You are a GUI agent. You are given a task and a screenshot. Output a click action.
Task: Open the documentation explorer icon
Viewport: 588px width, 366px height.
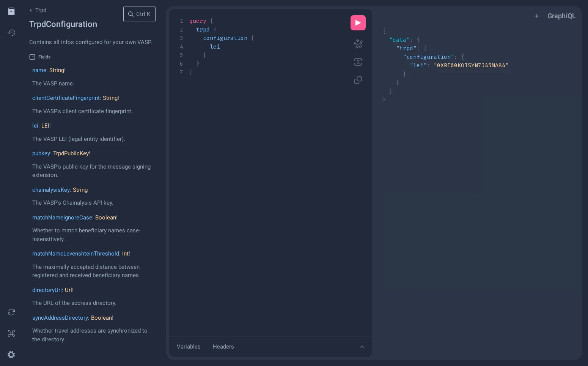pyautogui.click(x=11, y=11)
